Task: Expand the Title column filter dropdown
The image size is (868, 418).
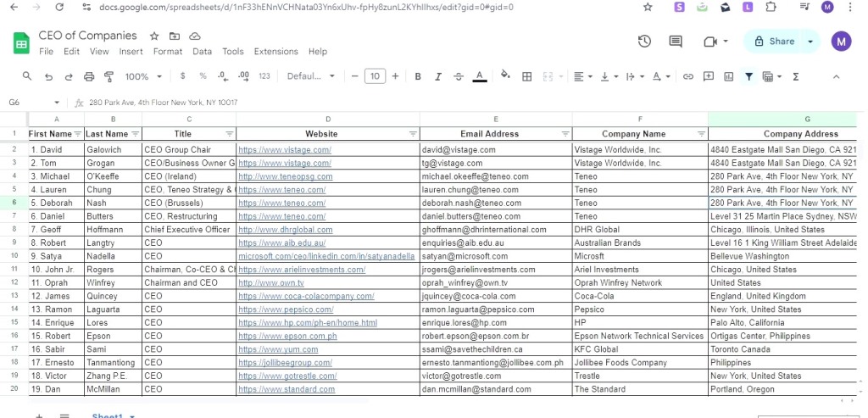Action: (229, 134)
